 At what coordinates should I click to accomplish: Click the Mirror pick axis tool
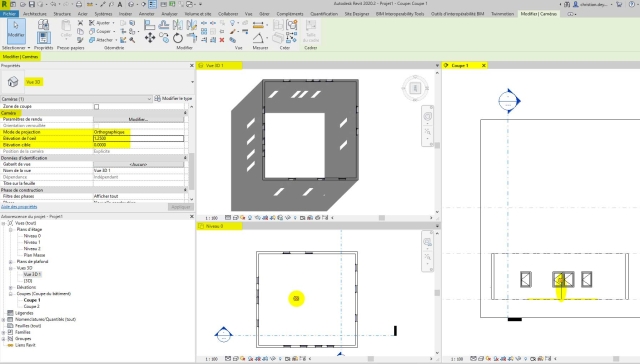pos(178,25)
